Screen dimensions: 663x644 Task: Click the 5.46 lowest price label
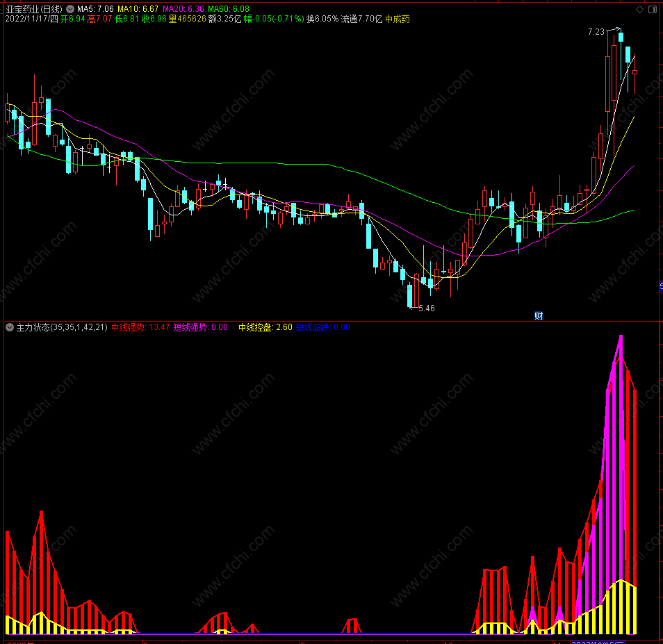pyautogui.click(x=427, y=308)
